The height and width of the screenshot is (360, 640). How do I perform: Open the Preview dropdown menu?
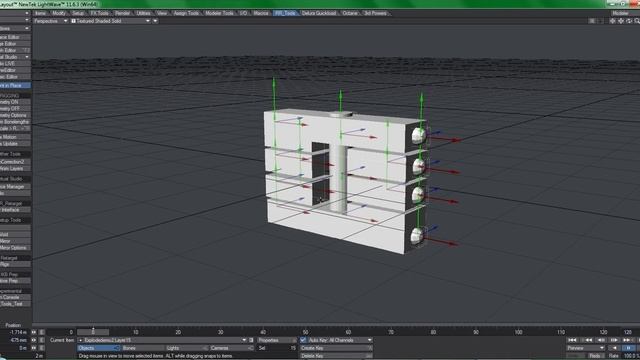(x=585, y=348)
